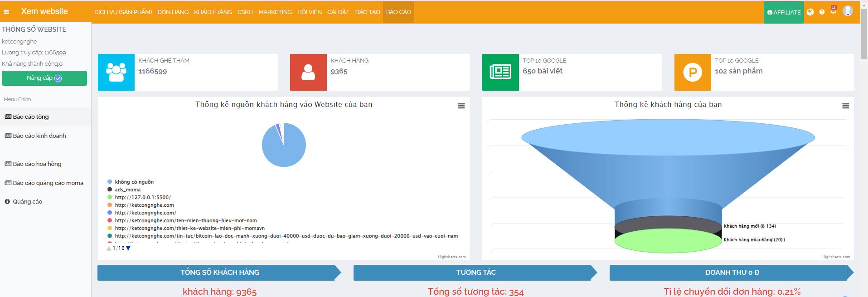868x297 pixels.
Task: Open the source pie chart context menu
Action: (x=461, y=106)
